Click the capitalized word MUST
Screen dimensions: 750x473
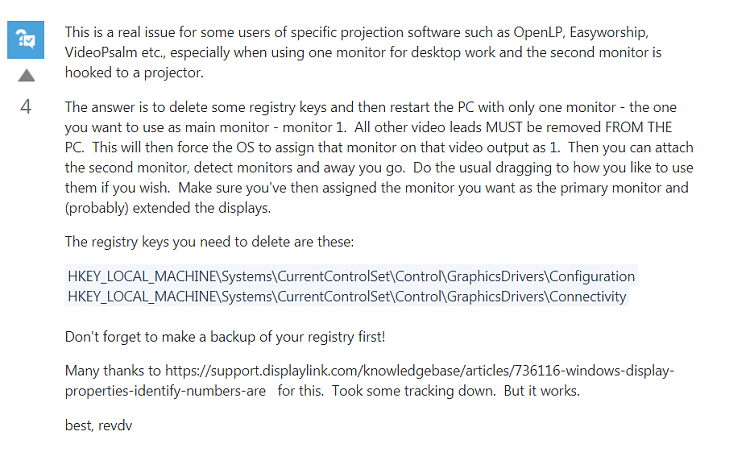pyautogui.click(x=544, y=127)
